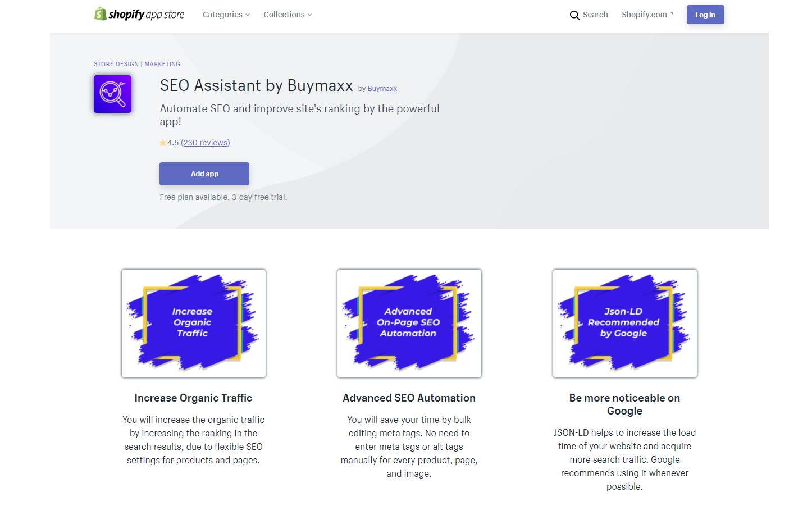Click the 'JSON-LD helps to increase' paragraph
The width and height of the screenshot is (812, 510).
625,459
